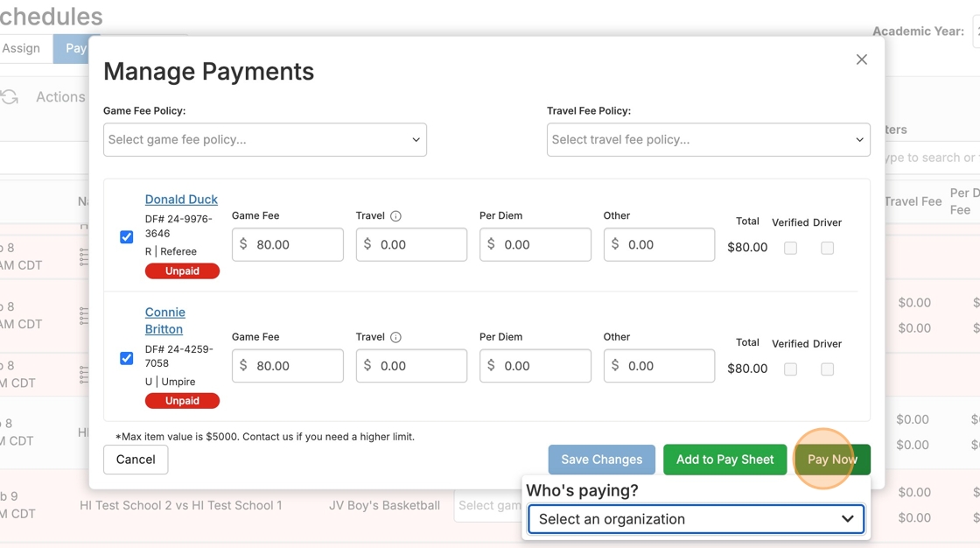
Task: Mark Connie Britton as Driver
Action: [827, 369]
